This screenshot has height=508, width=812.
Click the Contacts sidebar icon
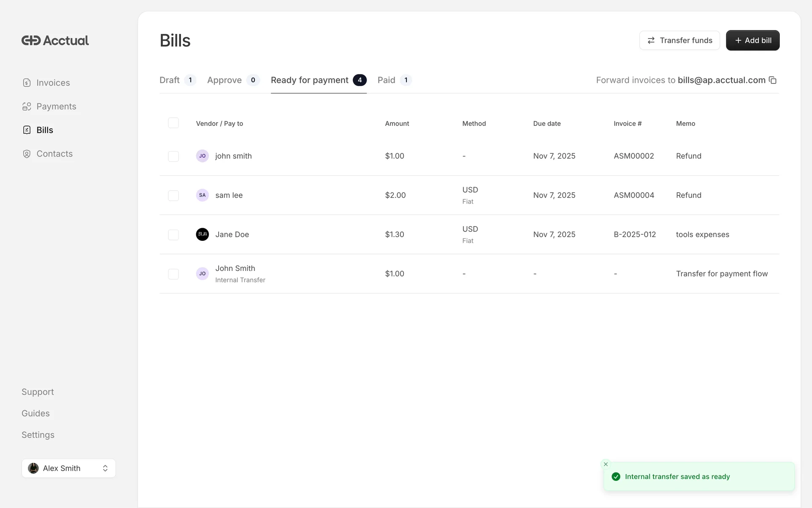coord(27,154)
